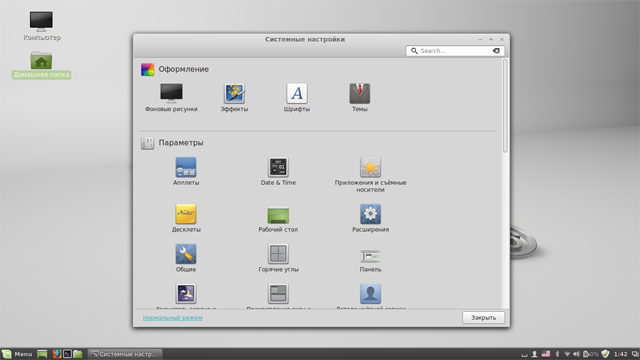Screen dimensions: 640x360
Task: Click the Menu button in the taskbar
Action: click(x=17, y=354)
